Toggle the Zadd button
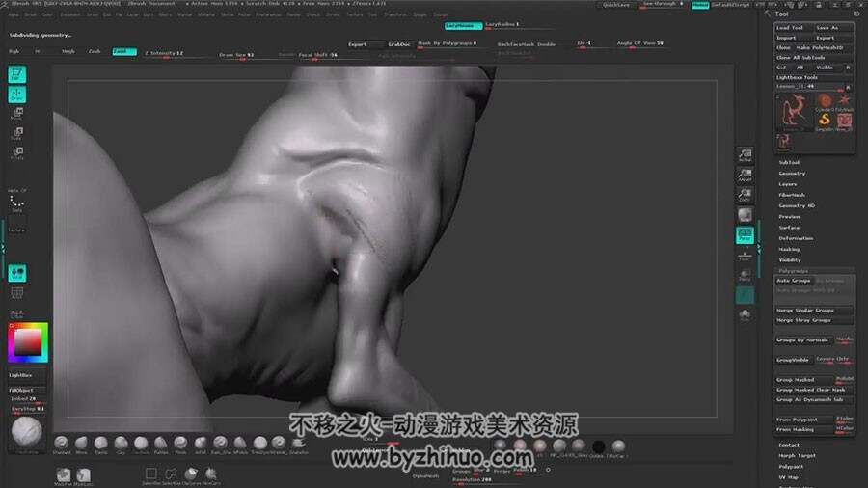This screenshot has width=868, height=488. pos(124,51)
